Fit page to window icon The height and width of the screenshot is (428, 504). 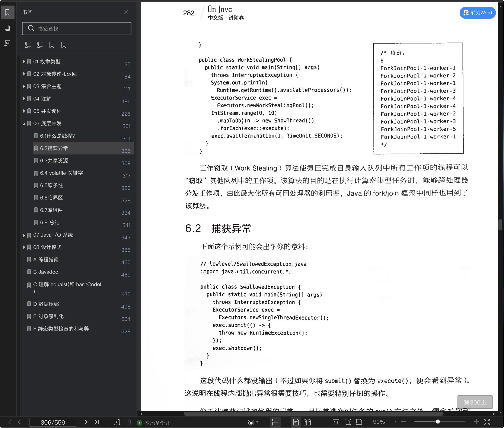pyautogui.click(x=348, y=422)
